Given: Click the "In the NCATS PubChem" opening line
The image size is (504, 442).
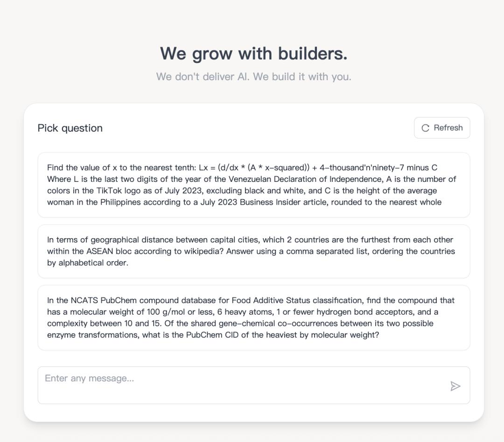Looking at the screenshot, I should pos(251,301).
